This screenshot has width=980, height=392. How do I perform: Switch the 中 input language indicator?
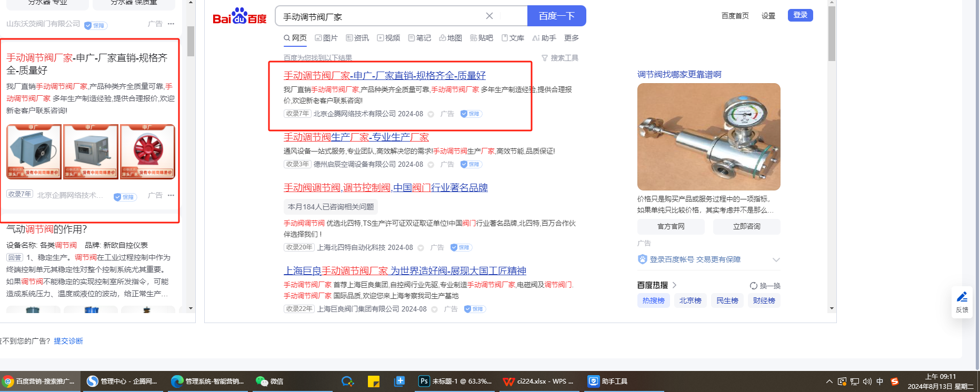pyautogui.click(x=880, y=381)
